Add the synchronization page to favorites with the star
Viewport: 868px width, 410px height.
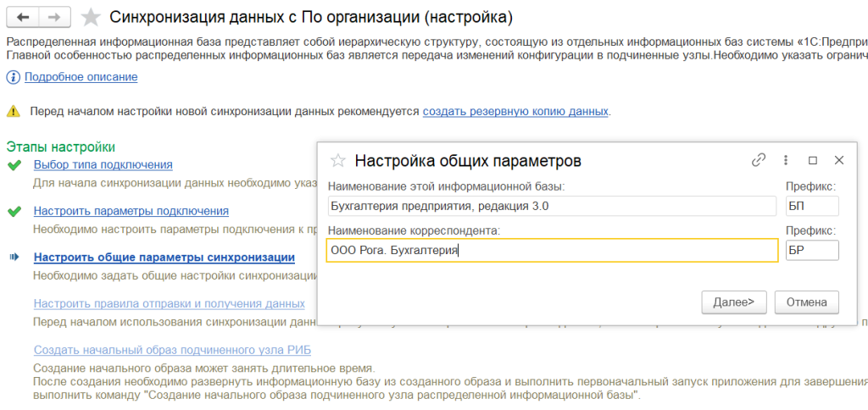click(x=92, y=17)
